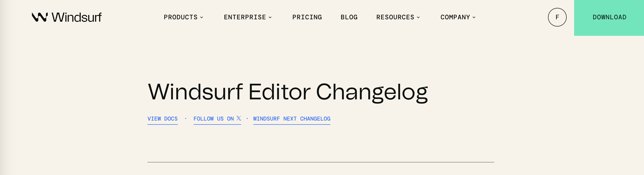Click the X social media icon

[239, 118]
